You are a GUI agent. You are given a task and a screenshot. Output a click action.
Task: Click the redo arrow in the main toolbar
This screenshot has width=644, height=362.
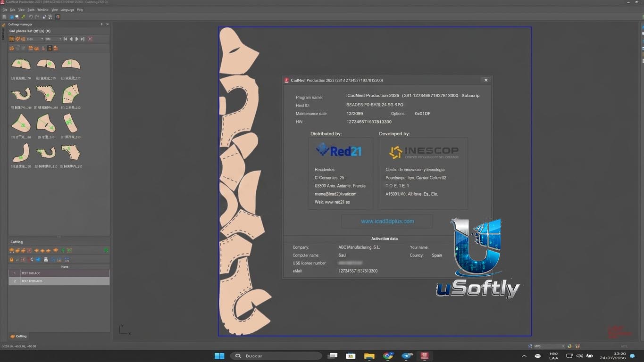37,17
